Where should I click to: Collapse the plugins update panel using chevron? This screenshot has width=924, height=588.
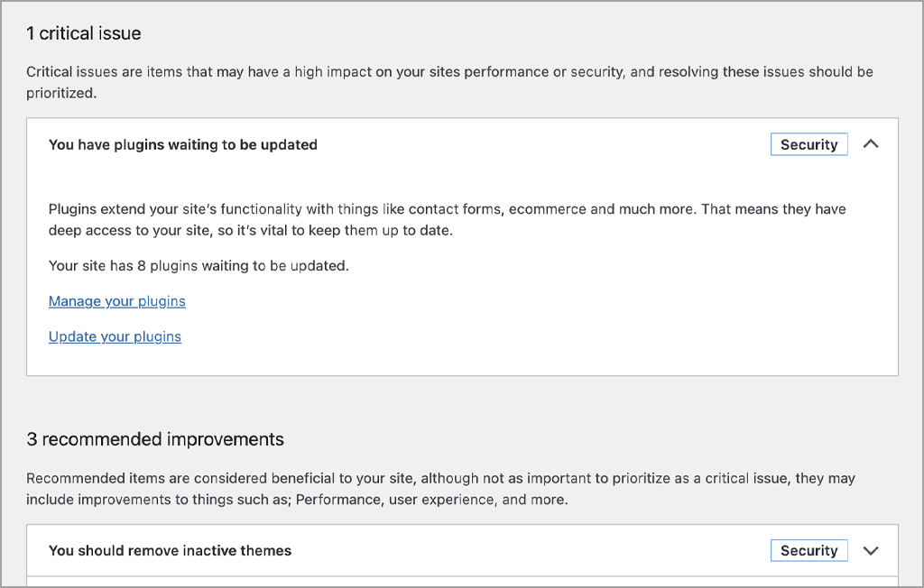(x=870, y=144)
